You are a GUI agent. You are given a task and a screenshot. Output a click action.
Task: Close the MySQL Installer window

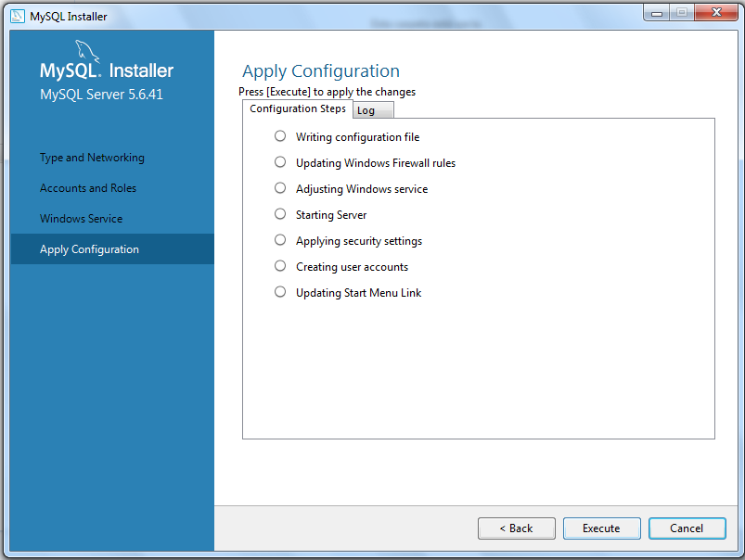[x=716, y=13]
